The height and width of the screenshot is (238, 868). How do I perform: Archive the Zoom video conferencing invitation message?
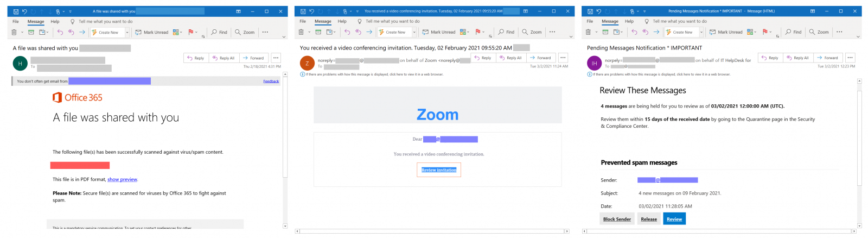(x=318, y=32)
